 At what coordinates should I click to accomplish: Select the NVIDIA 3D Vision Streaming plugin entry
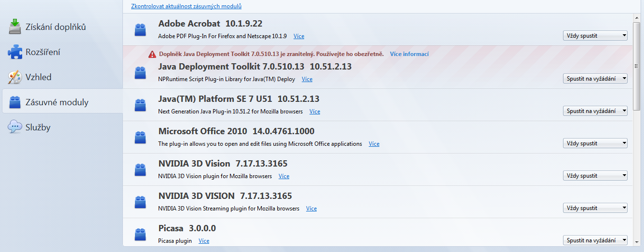click(337, 202)
